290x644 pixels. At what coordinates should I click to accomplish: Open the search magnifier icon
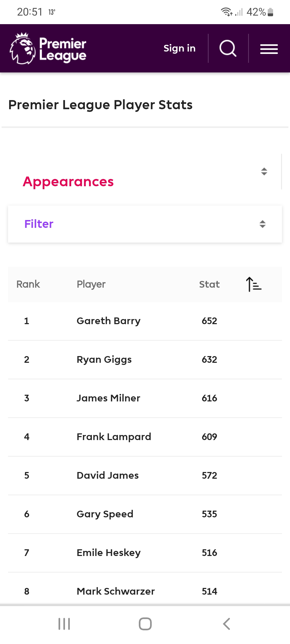228,48
